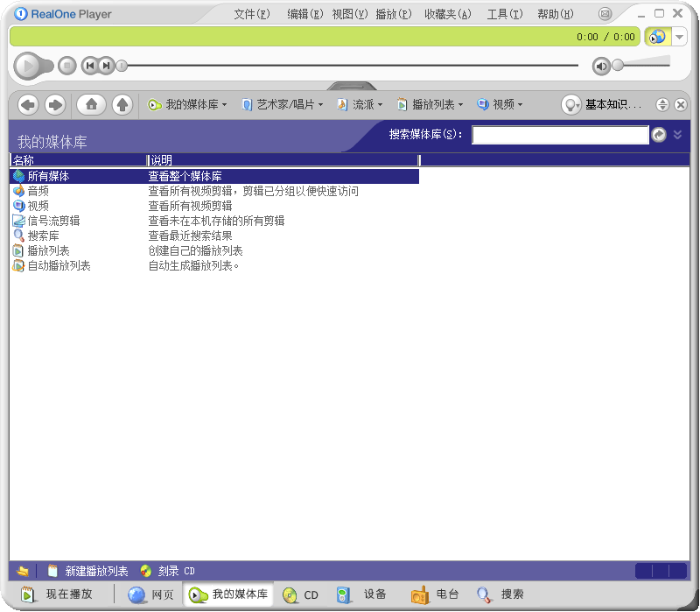Select the 信号流剪辑 item
700x612 pixels.
pyautogui.click(x=47, y=221)
